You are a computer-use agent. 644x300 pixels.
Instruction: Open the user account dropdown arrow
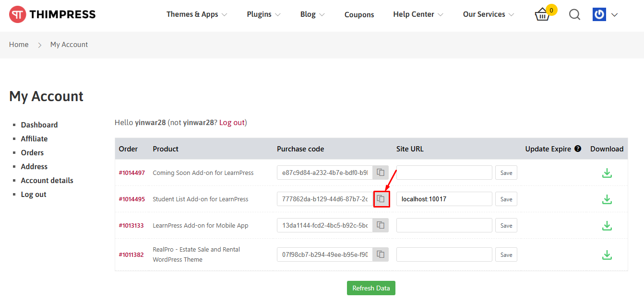(x=614, y=15)
